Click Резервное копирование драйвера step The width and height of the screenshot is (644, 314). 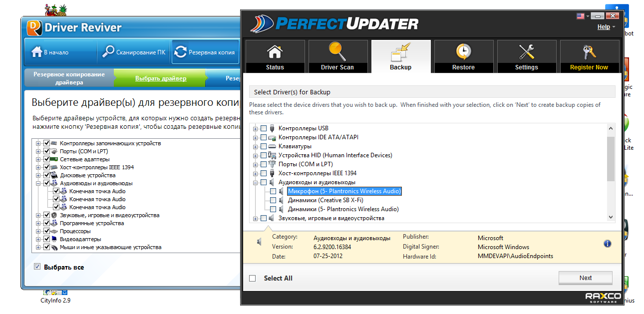pyautogui.click(x=69, y=78)
